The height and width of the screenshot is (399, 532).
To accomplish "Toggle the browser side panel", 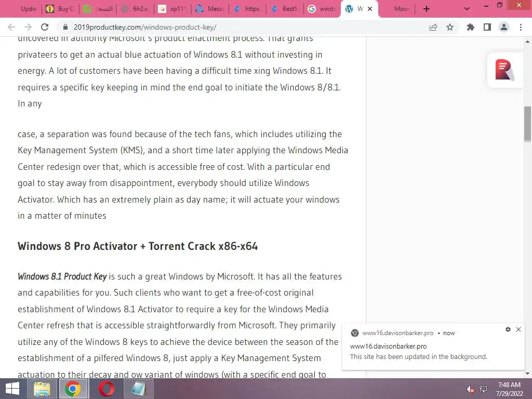I will tap(487, 27).
